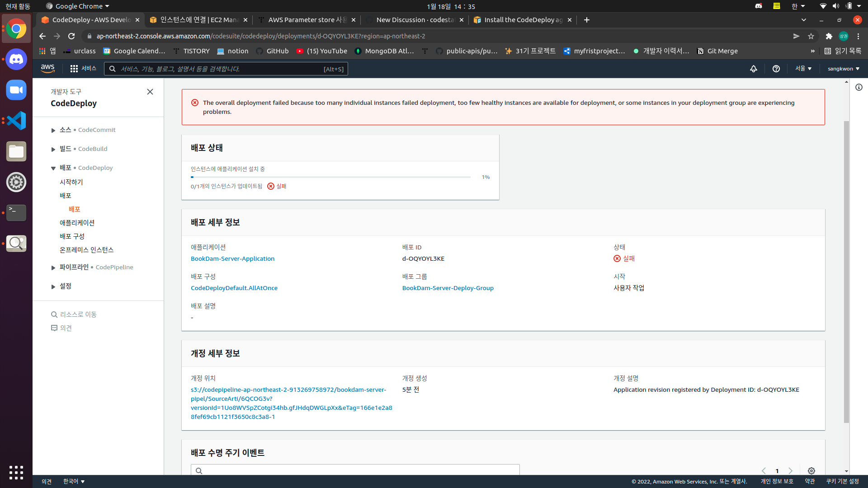868x488 pixels.
Task: Collapse the 배포 CodeDeploy section
Action: (x=53, y=168)
